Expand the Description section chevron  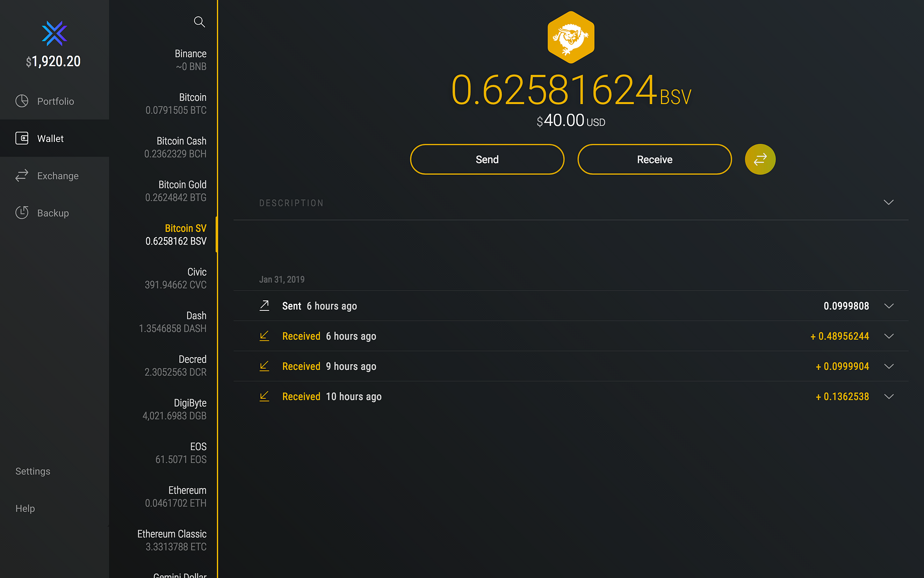coord(889,202)
